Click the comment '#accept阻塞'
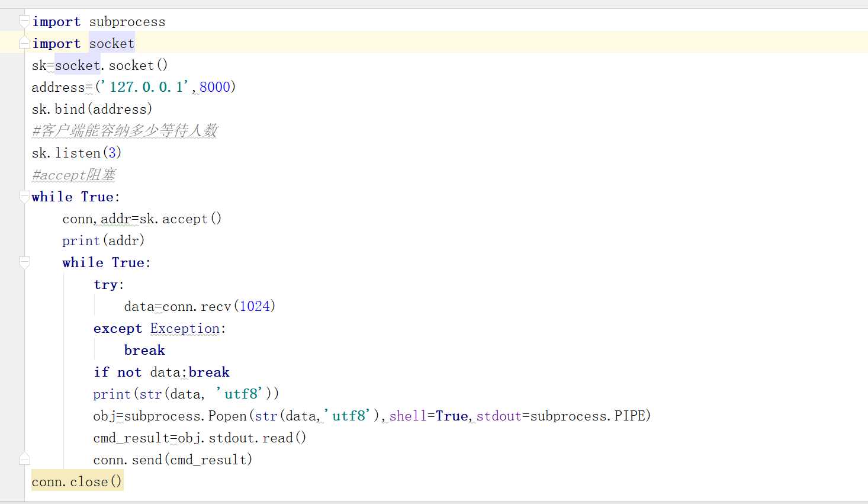The width and height of the screenshot is (868, 504). [73, 175]
